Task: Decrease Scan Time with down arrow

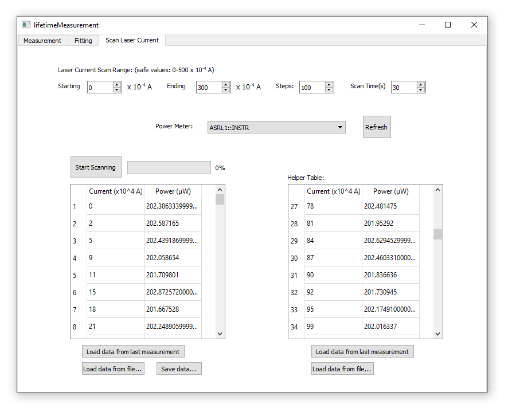Action: click(421, 90)
